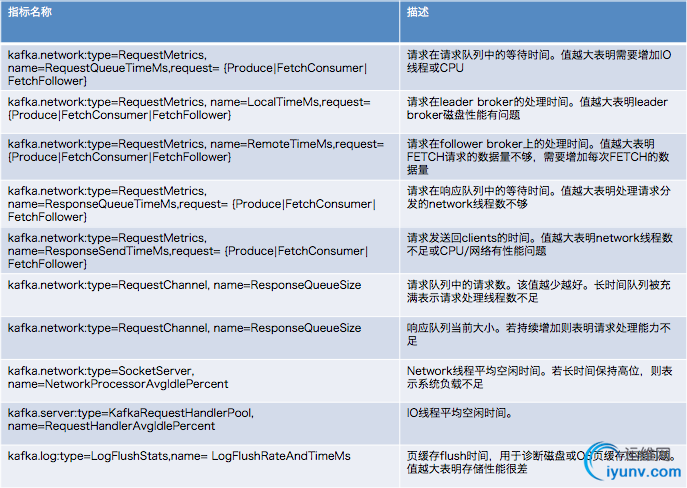Click description 请求发送回clients的时间
The image size is (687, 488).
(x=543, y=251)
